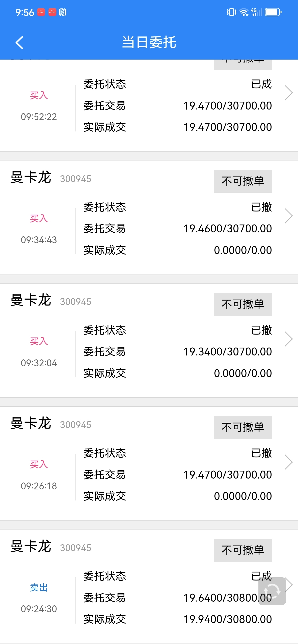The width and height of the screenshot is (298, 644).
Task: Tap 曼卡龙 stock name above 09:34:43 order
Action: [31, 177]
